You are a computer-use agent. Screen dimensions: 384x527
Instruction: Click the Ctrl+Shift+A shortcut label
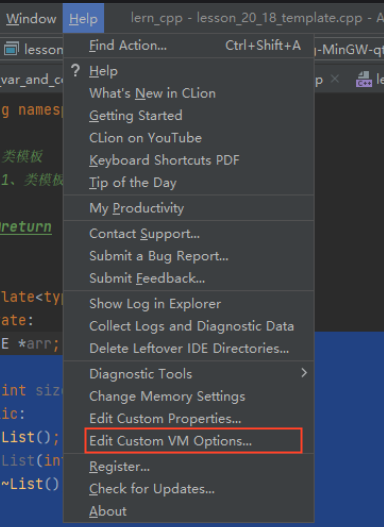click(x=263, y=45)
